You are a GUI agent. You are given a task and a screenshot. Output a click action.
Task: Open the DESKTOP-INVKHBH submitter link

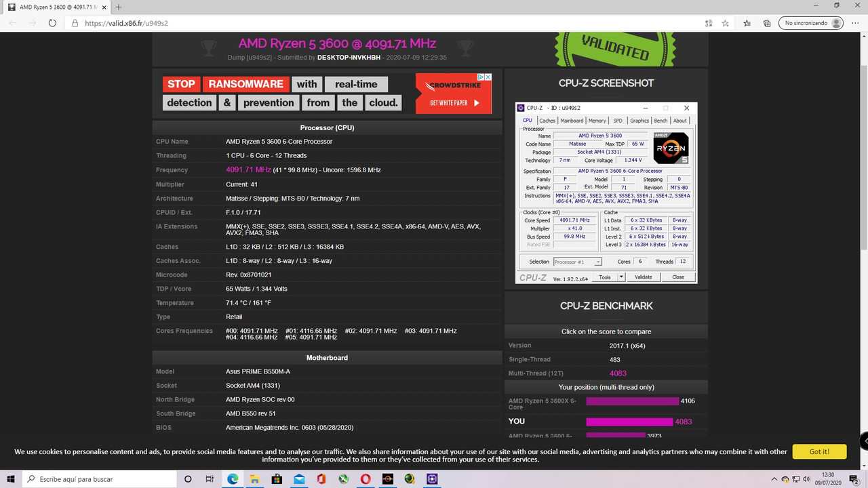347,58
